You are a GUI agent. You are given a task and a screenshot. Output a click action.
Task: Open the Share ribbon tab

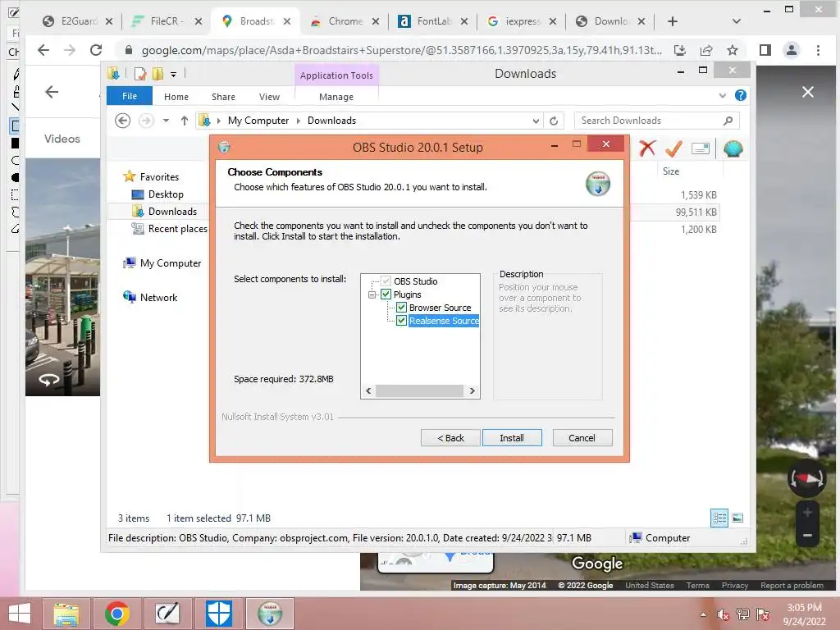click(x=223, y=97)
